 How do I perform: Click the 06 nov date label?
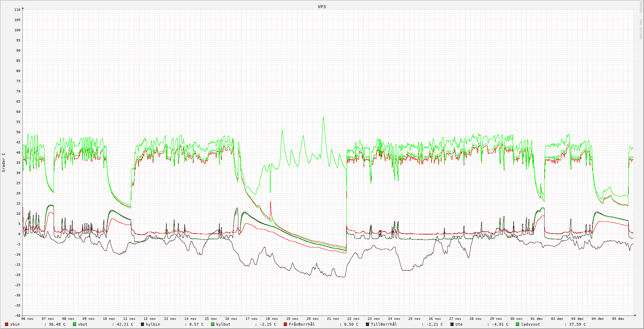27,319
